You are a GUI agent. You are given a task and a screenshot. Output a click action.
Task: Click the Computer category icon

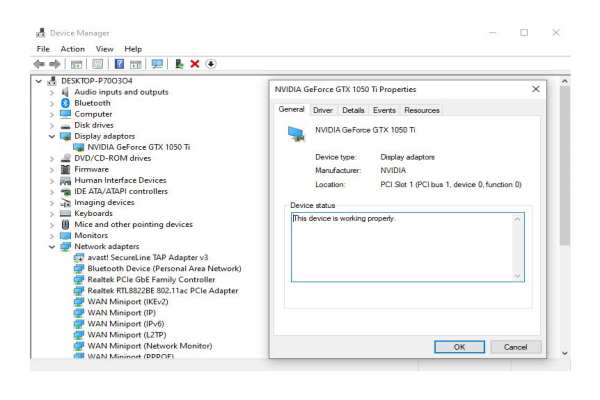point(65,114)
